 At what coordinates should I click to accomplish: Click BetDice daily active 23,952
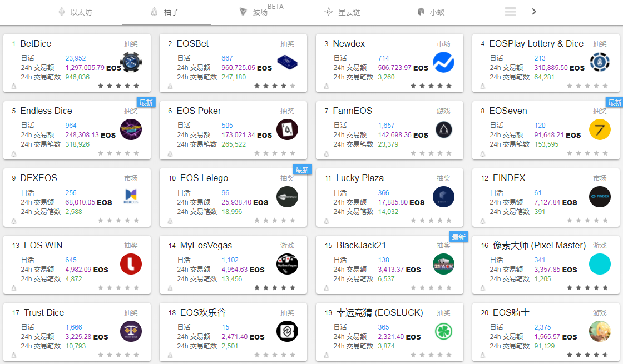[76, 58]
